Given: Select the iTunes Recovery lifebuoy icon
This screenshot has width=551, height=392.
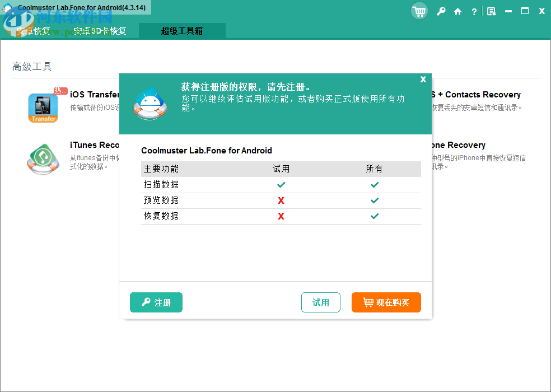Looking at the screenshot, I should click(43, 159).
